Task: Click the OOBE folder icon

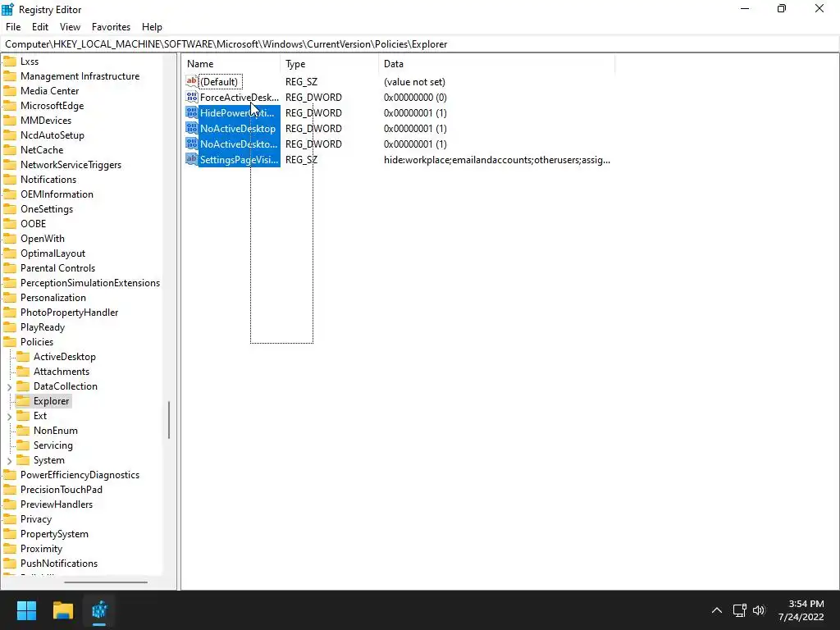Action: (x=10, y=224)
